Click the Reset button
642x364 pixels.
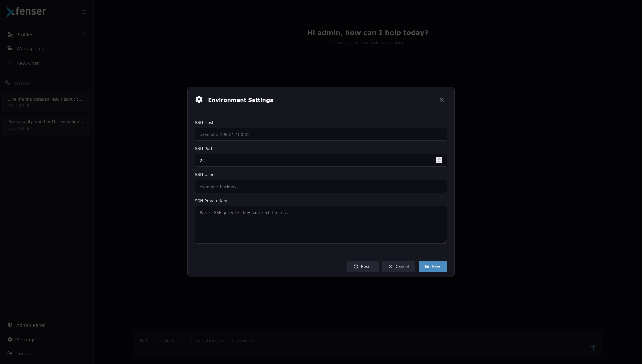tap(363, 267)
